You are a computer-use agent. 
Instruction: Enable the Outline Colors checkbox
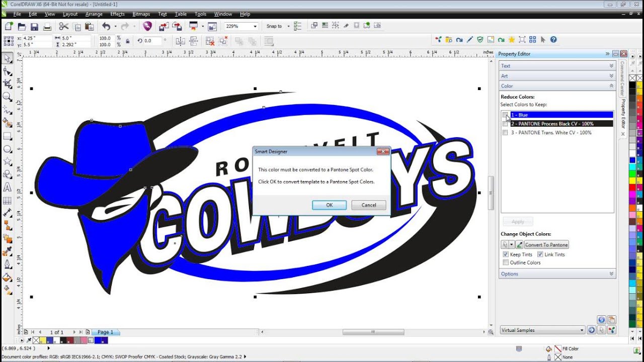click(505, 262)
